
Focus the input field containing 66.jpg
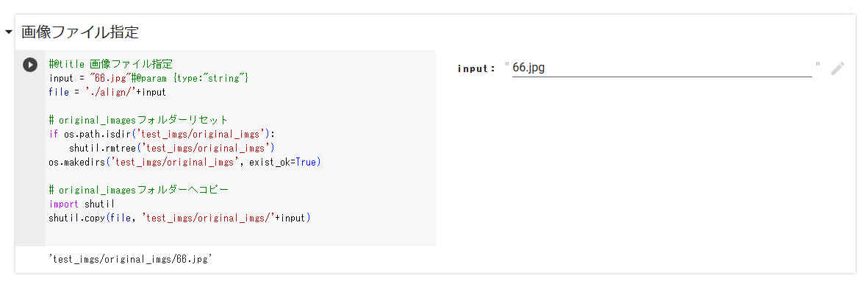[x=661, y=68]
